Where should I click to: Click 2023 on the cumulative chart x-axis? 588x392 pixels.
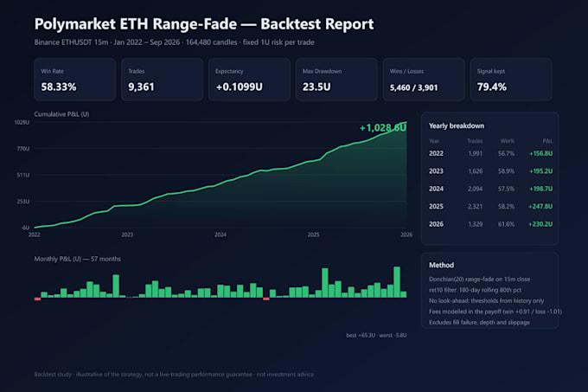[x=127, y=235]
